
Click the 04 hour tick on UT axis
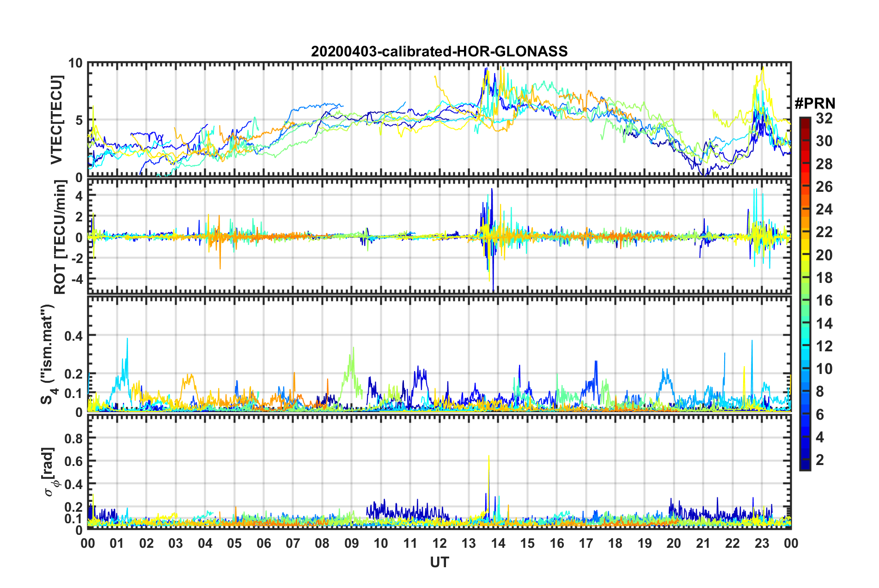click(x=205, y=543)
